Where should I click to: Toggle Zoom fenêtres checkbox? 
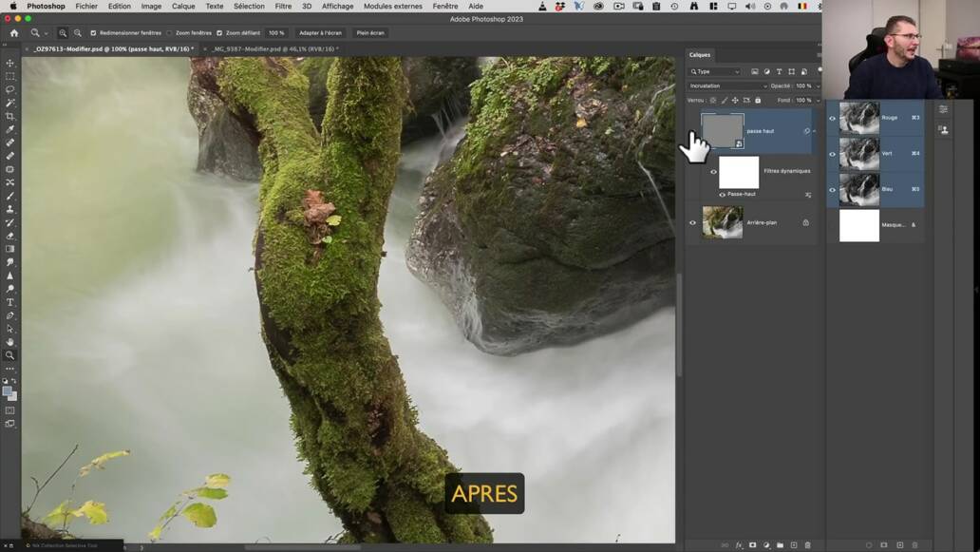tap(169, 32)
